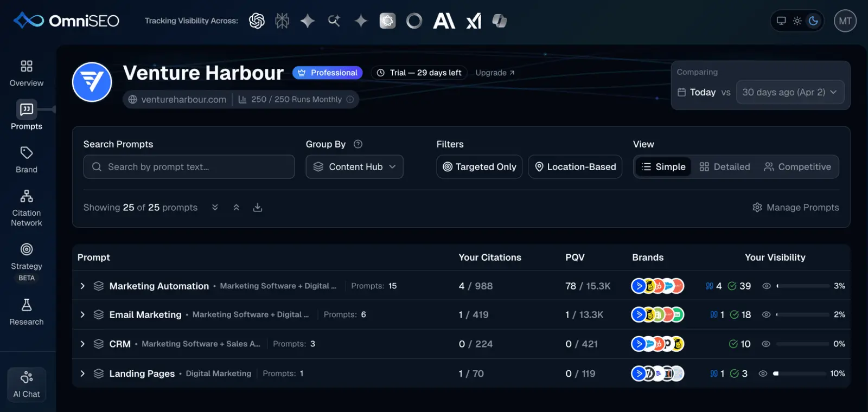Click the Trial 29 days left badge

419,73
